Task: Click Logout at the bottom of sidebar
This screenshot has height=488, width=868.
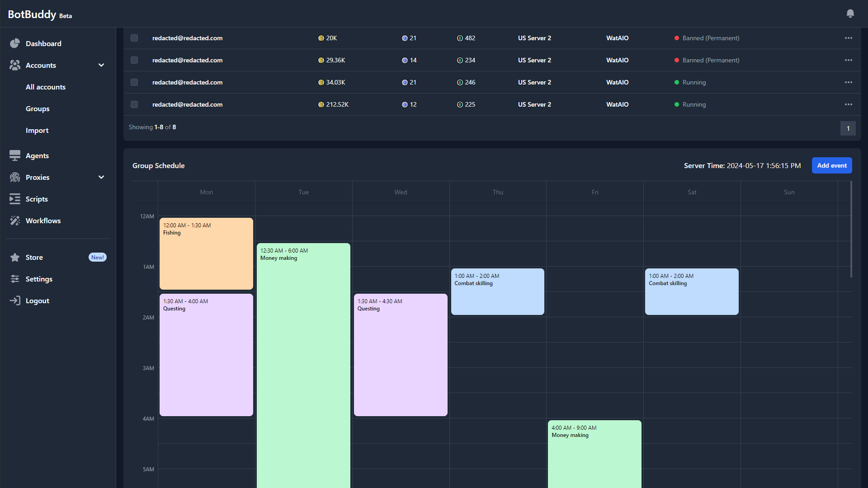Action: (37, 300)
